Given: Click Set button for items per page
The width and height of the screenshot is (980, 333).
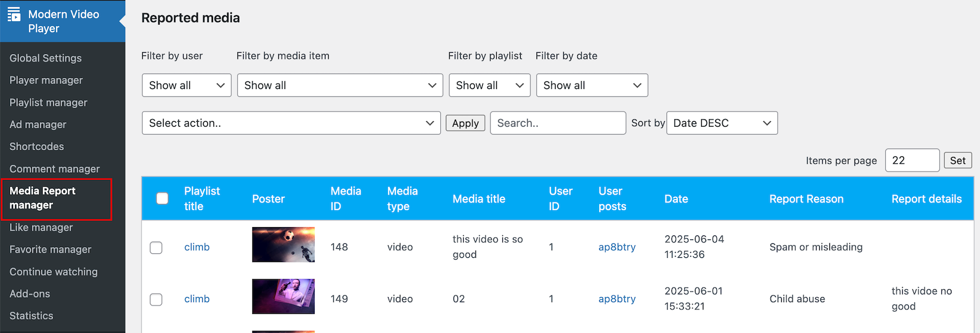Looking at the screenshot, I should (958, 160).
